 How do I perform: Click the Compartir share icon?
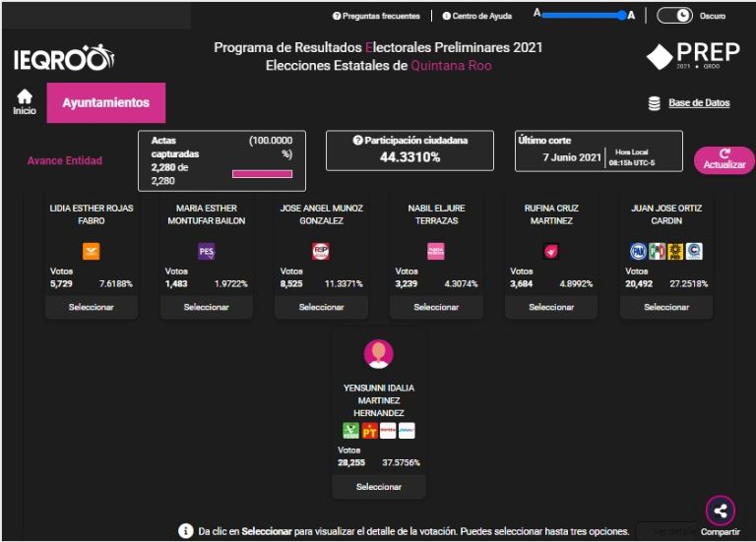pyautogui.click(x=721, y=511)
